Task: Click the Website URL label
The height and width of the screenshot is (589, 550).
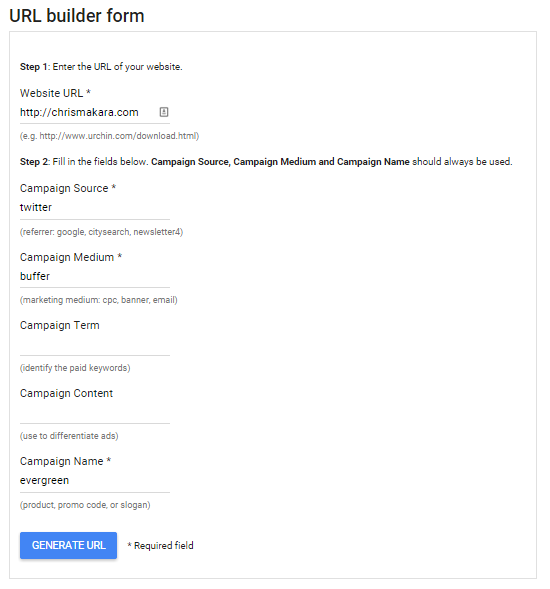Action: click(55, 93)
